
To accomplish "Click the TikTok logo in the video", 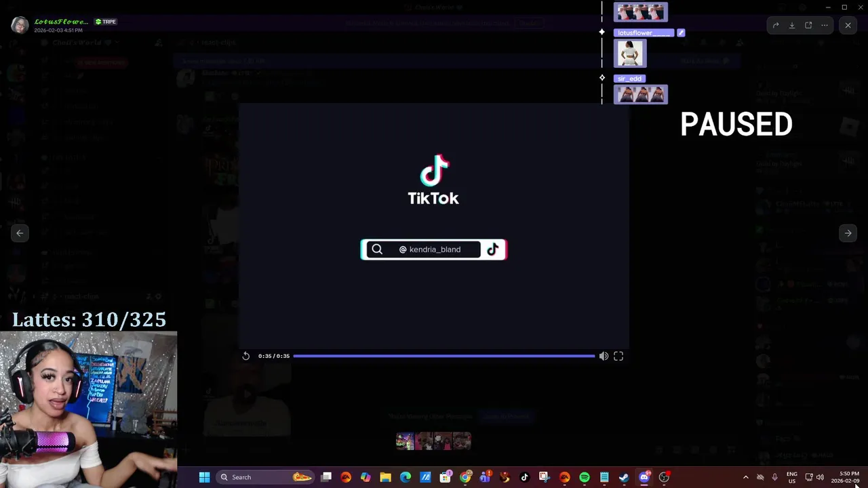I will click(433, 180).
